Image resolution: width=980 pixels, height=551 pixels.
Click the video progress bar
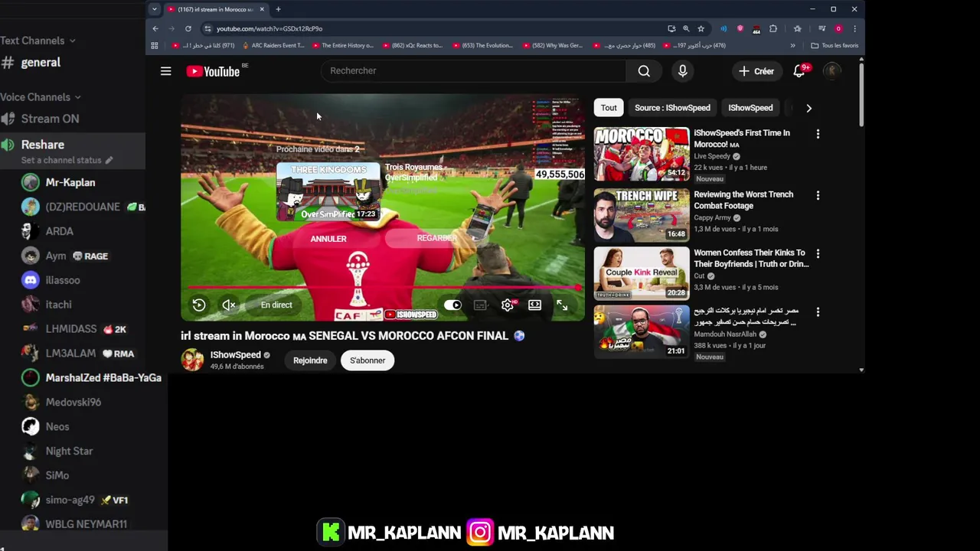coord(382,288)
